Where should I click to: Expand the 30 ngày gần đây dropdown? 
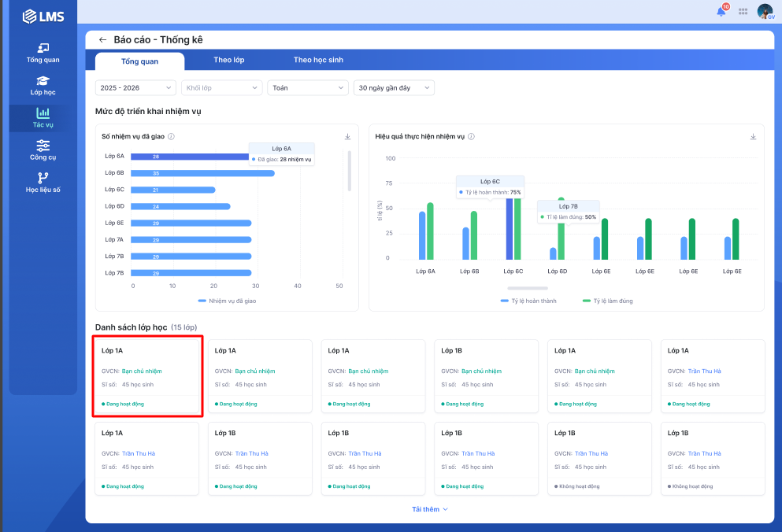pos(394,88)
